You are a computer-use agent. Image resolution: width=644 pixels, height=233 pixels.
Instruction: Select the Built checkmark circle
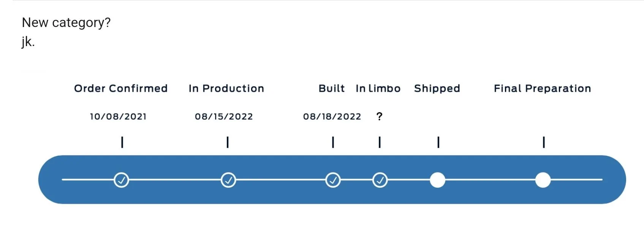[x=333, y=180]
